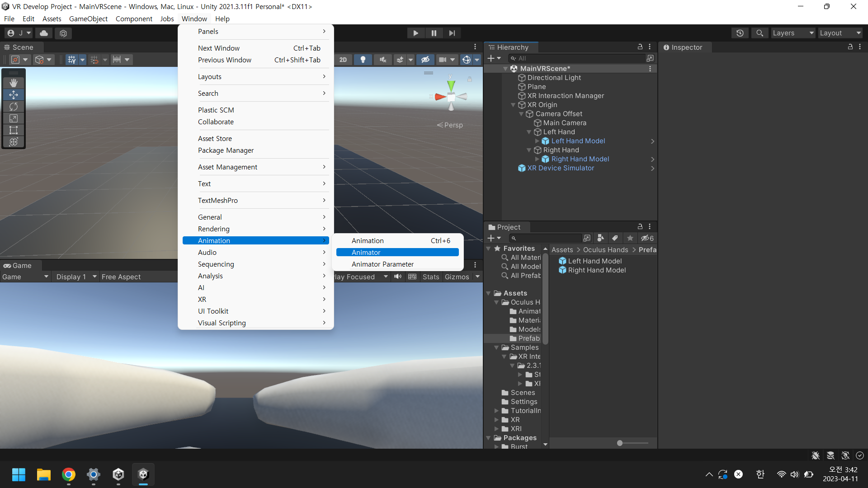Toggle Inspector lock icon
The image size is (868, 488).
[x=850, y=47]
